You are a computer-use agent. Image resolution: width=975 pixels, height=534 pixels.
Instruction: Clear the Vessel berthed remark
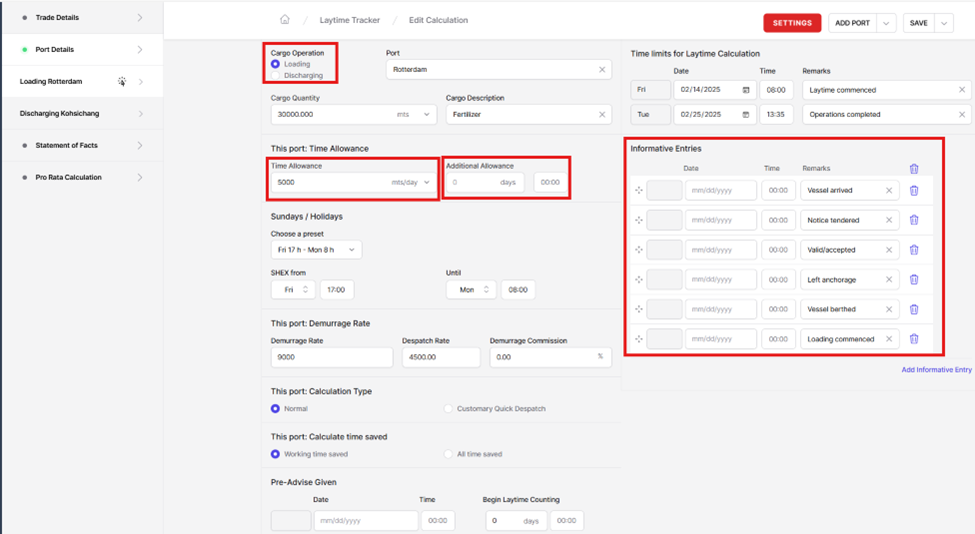[889, 309]
